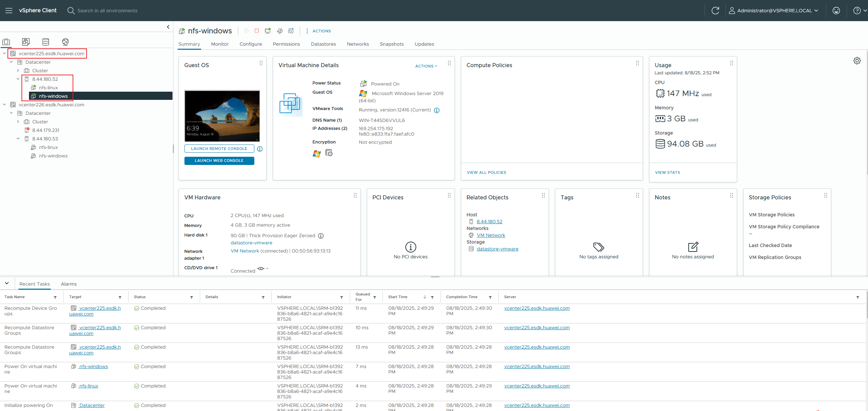Image resolution: width=868 pixels, height=411 pixels.
Task: Click the Launch Console toolbar icon
Action: [268, 31]
